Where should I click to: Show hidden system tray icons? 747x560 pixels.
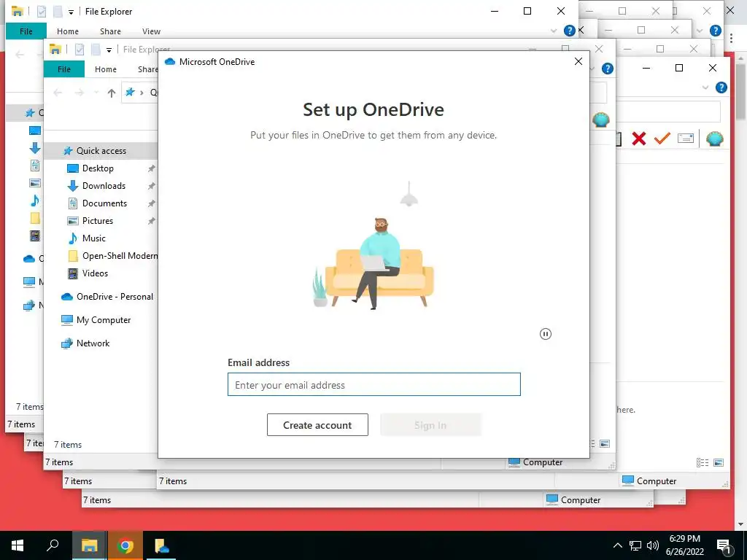pyautogui.click(x=617, y=545)
